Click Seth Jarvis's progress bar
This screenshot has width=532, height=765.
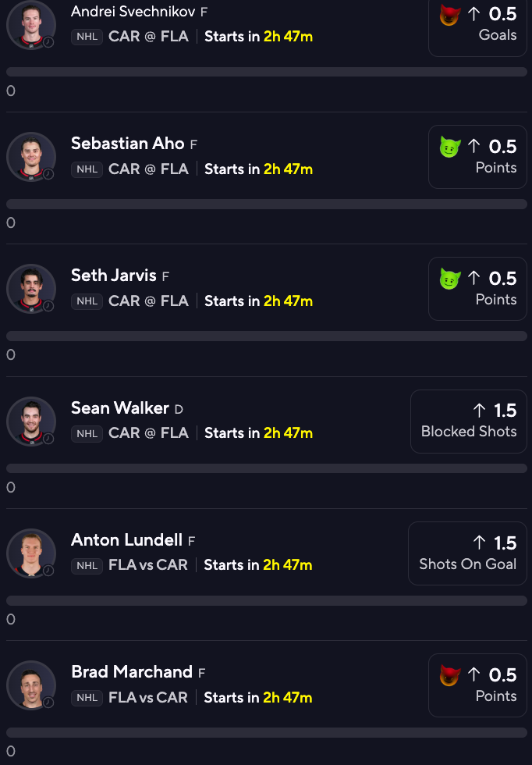tap(267, 336)
